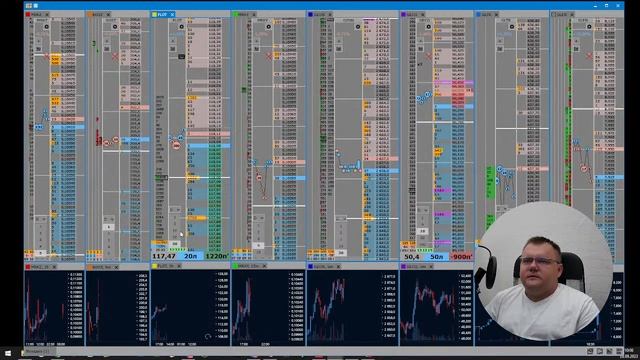Click red X cancel icon in white-marker order book

[x=589, y=56]
